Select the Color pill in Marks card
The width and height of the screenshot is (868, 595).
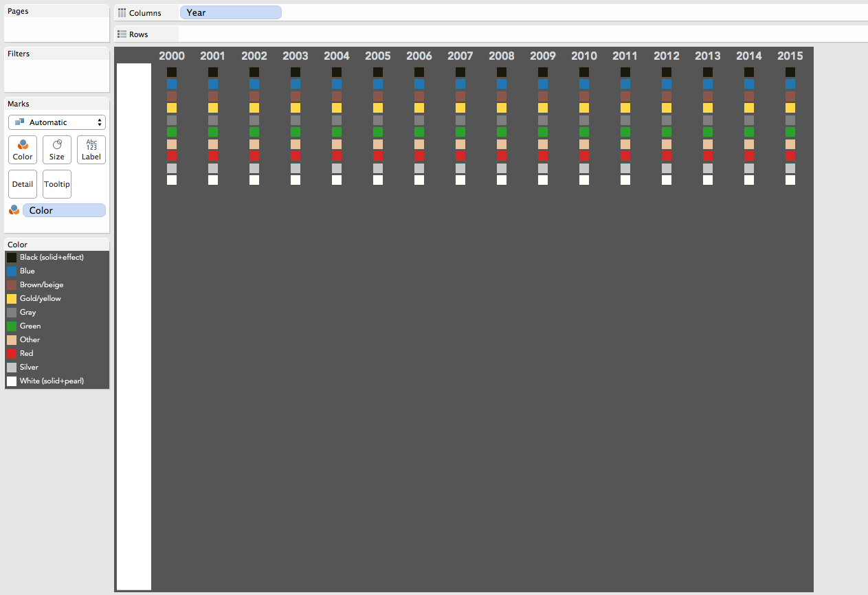pyautogui.click(x=64, y=210)
